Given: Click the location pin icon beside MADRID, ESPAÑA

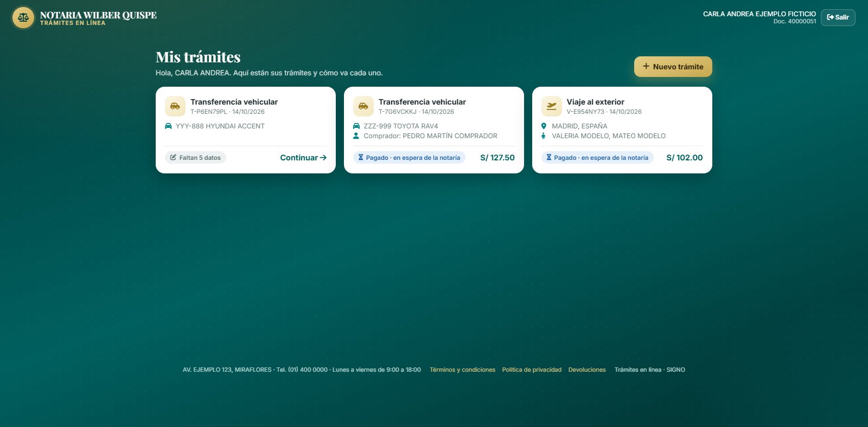Looking at the screenshot, I should pyautogui.click(x=544, y=126).
